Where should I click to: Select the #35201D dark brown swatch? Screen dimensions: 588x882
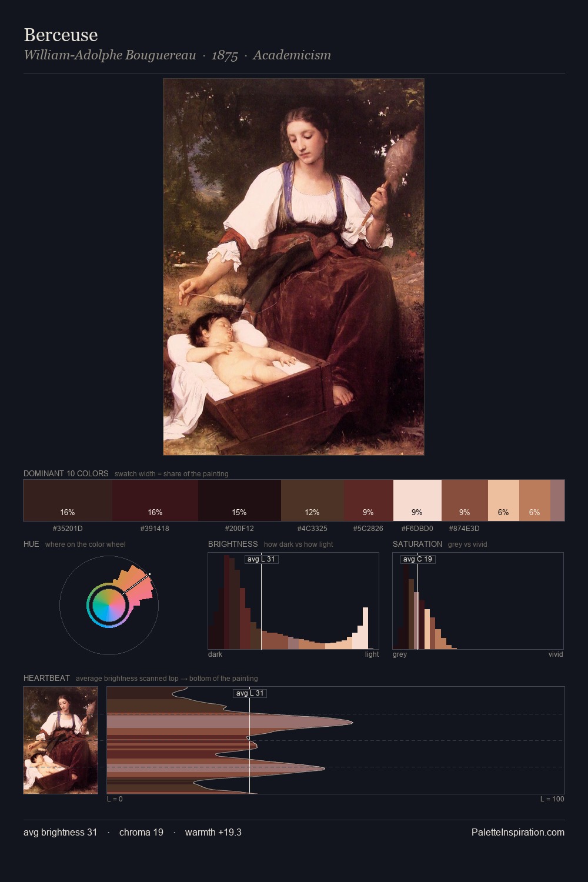point(68,500)
